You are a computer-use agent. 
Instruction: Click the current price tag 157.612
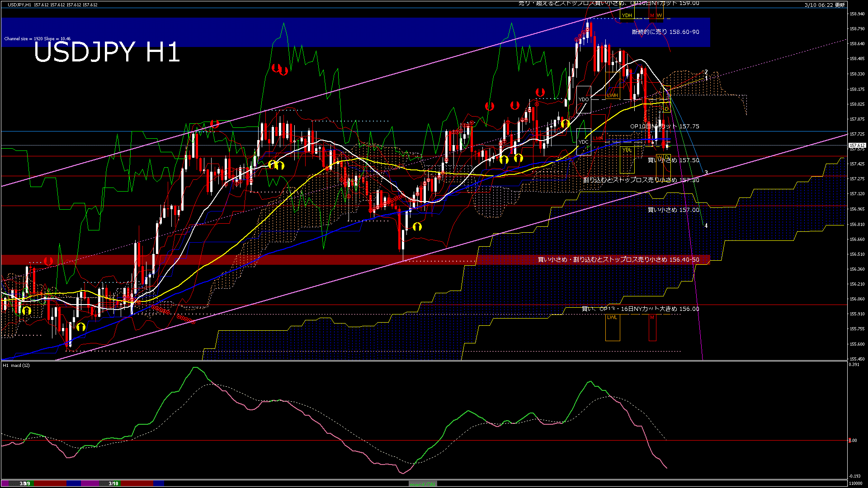coord(857,145)
